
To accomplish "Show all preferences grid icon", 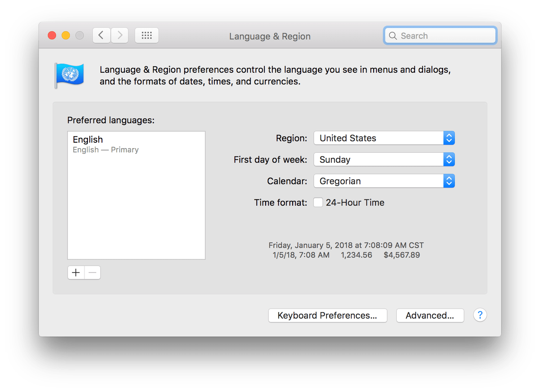I will coord(147,35).
